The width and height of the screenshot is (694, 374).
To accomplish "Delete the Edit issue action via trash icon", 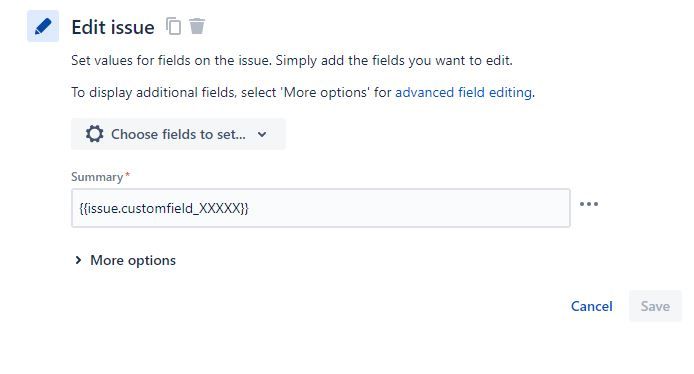I will click(x=197, y=26).
